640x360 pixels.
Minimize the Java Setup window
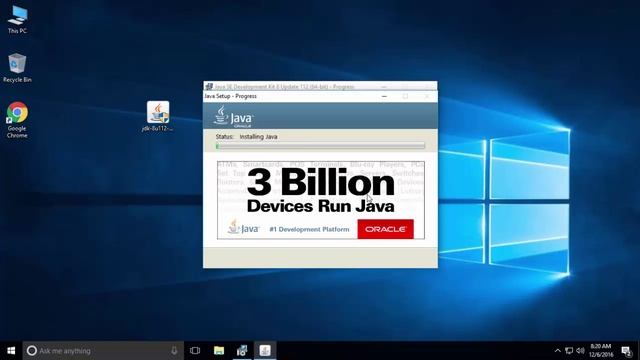pyautogui.click(x=384, y=96)
